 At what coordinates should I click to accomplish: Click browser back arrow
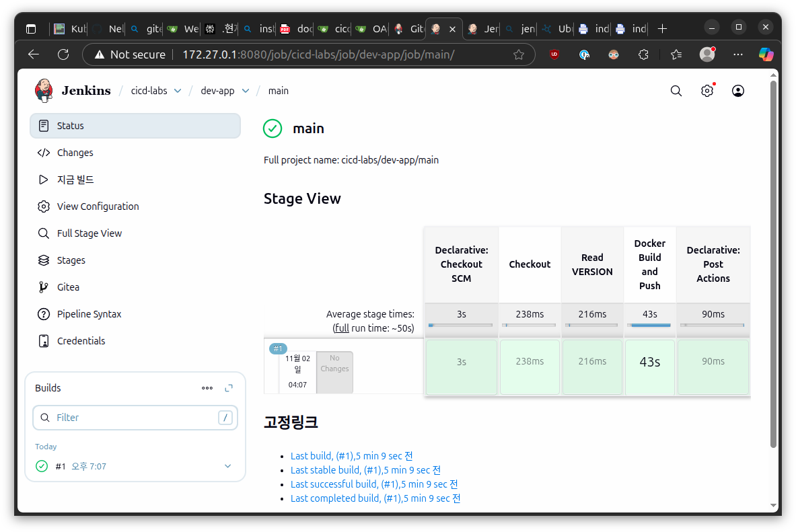point(34,54)
